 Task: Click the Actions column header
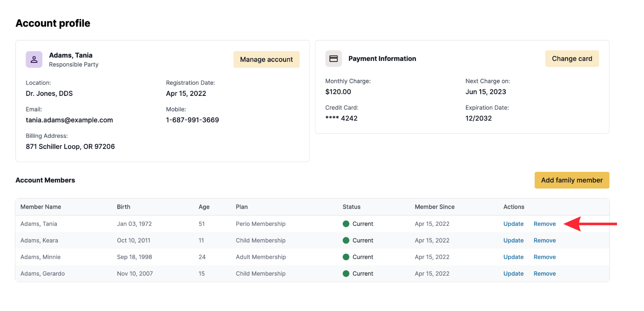tap(514, 207)
